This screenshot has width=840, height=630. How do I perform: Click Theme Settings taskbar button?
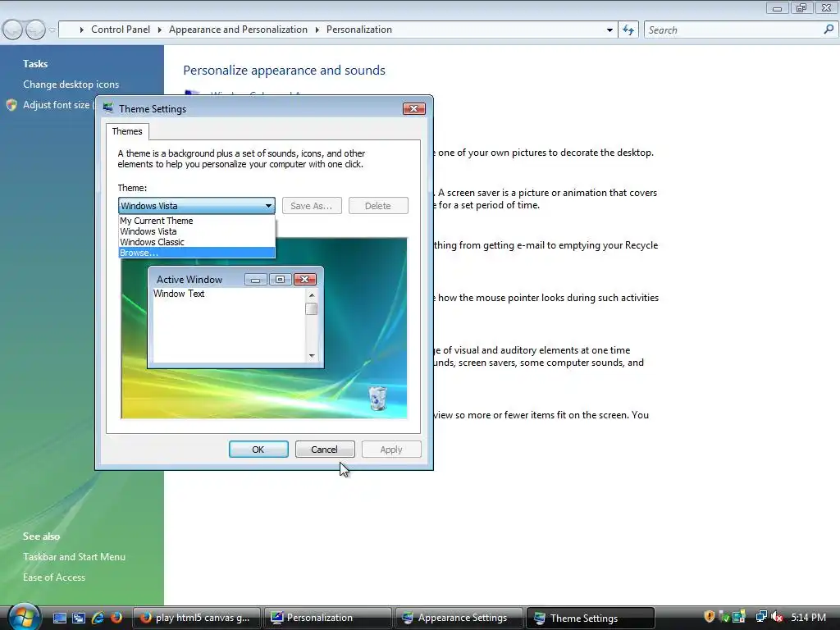(x=591, y=618)
